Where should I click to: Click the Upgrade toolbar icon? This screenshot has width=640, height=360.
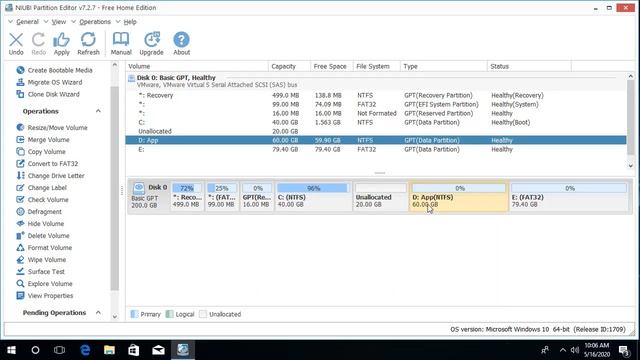click(151, 44)
